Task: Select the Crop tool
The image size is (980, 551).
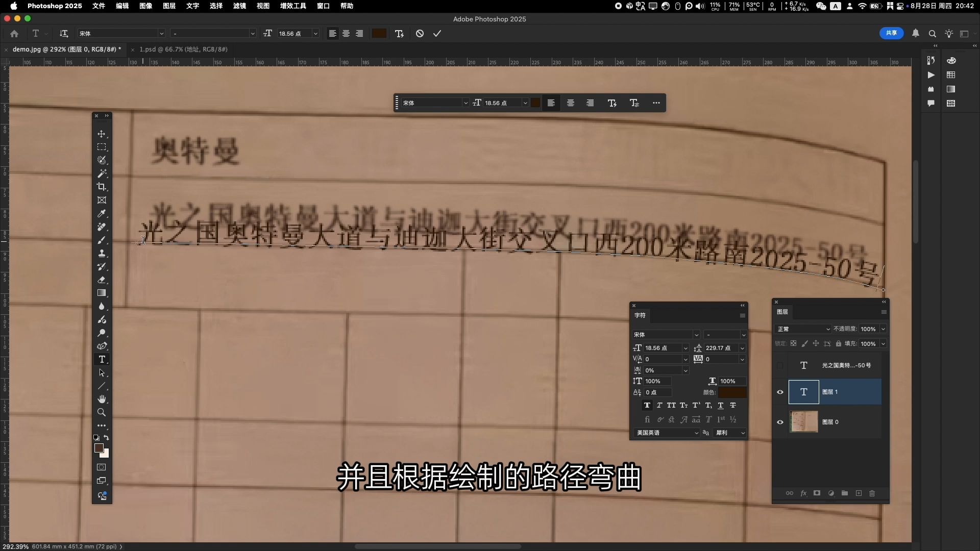Action: tap(102, 187)
